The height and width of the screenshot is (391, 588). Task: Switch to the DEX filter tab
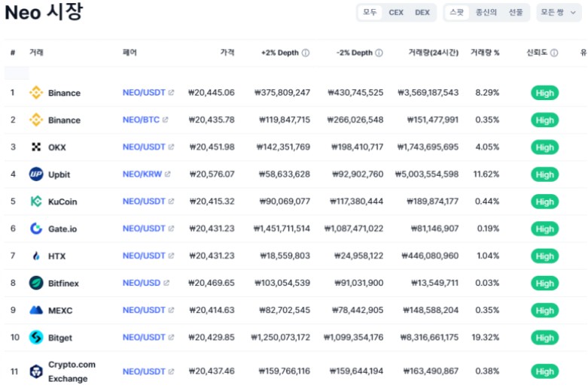pyautogui.click(x=422, y=12)
